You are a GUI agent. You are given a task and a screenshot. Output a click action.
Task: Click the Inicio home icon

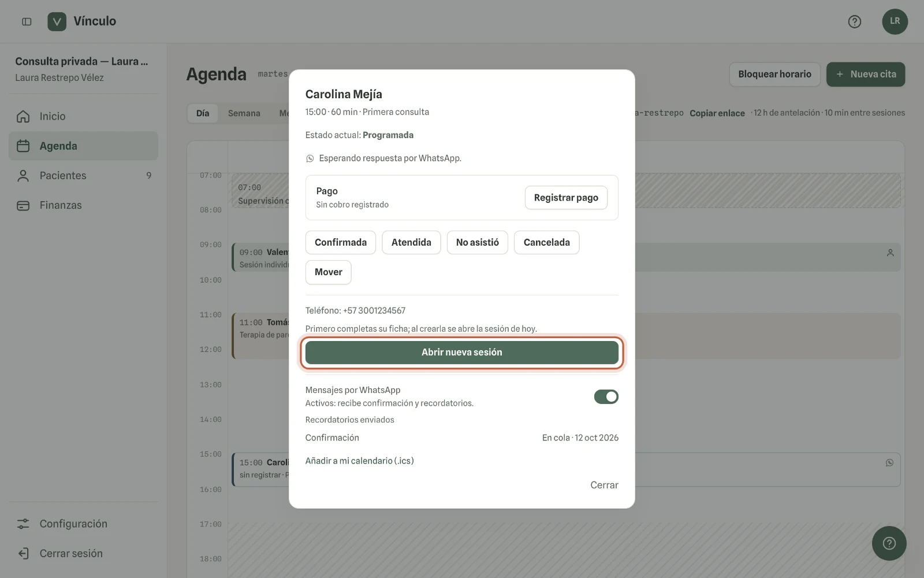[x=23, y=116]
